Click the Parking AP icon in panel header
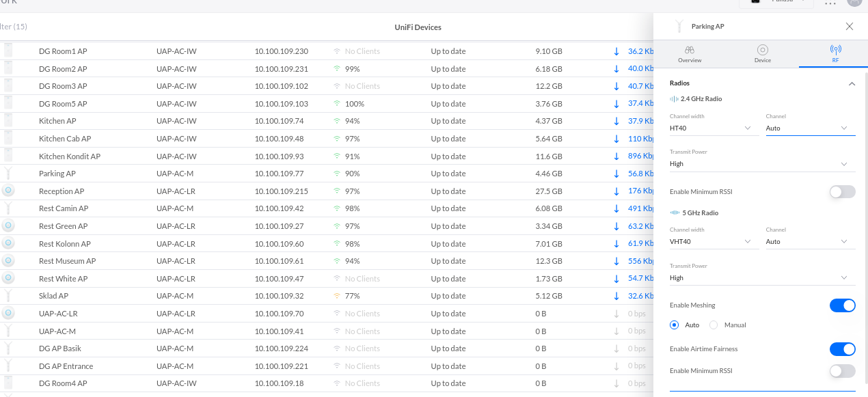The height and width of the screenshot is (397, 868). click(679, 27)
